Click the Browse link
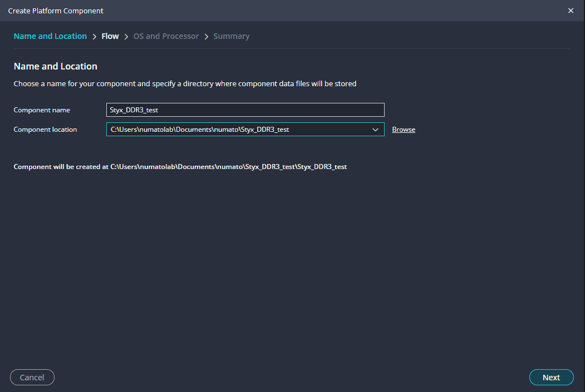This screenshot has height=392, width=585. pyautogui.click(x=404, y=130)
